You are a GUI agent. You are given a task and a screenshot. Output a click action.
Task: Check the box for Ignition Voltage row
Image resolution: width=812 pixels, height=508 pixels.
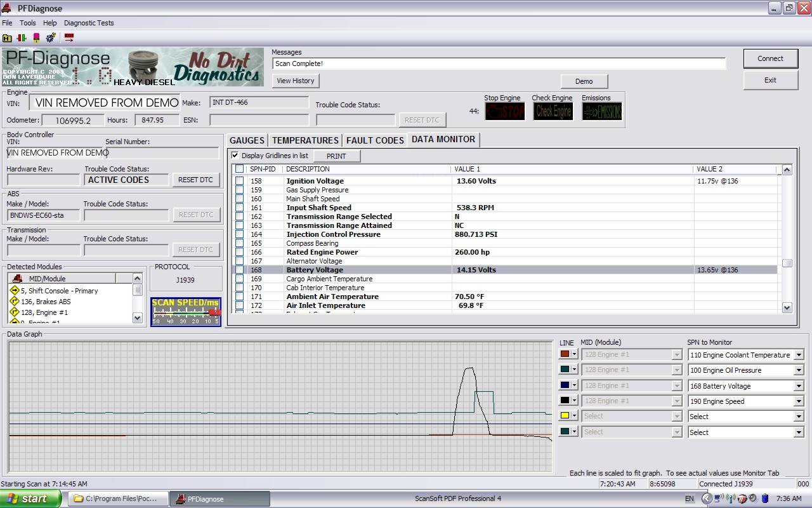pos(240,181)
